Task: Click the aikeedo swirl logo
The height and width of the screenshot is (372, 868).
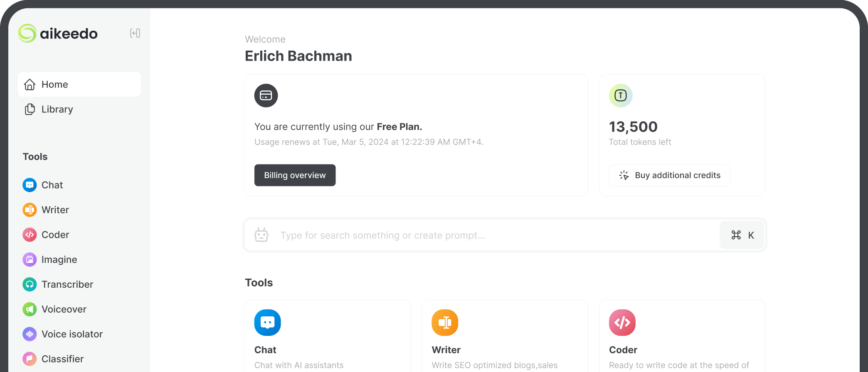Action: tap(27, 33)
